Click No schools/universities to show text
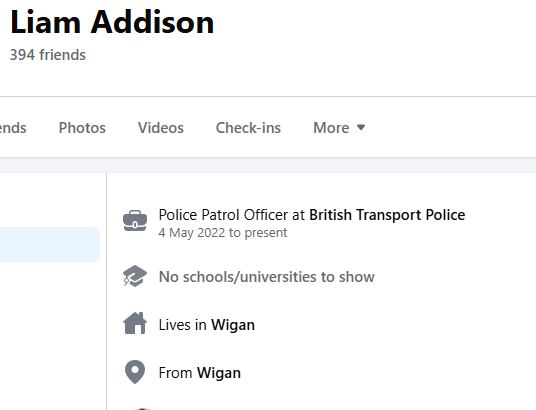The width and height of the screenshot is (536, 410). 267,277
